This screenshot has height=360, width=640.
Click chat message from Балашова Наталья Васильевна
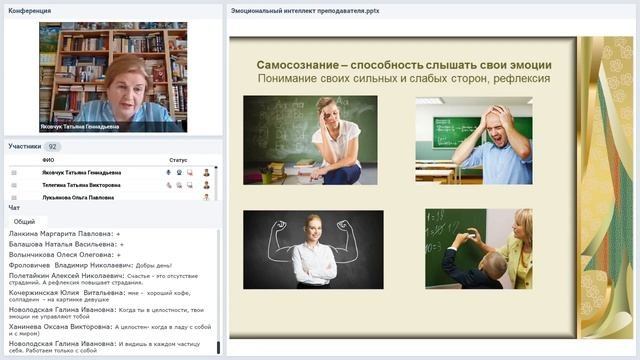[66, 244]
